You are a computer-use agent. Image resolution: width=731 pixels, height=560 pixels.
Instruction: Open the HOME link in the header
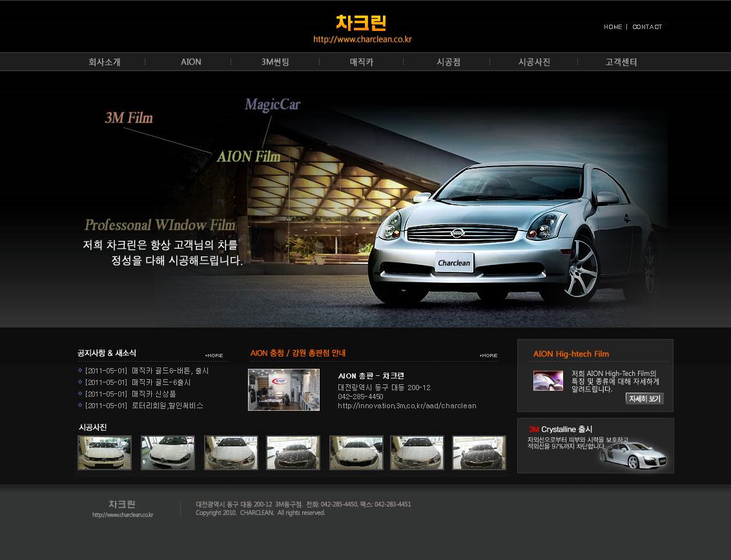coord(613,27)
